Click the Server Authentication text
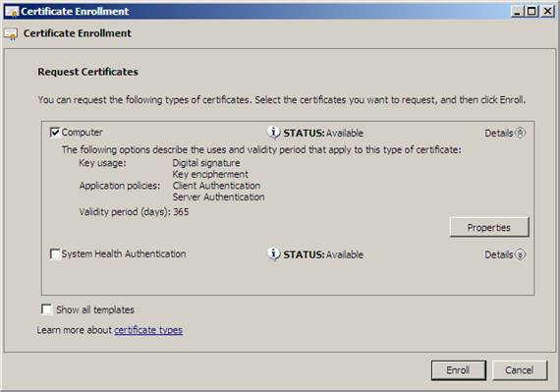Screen dimensions: 560x392 coord(218,197)
